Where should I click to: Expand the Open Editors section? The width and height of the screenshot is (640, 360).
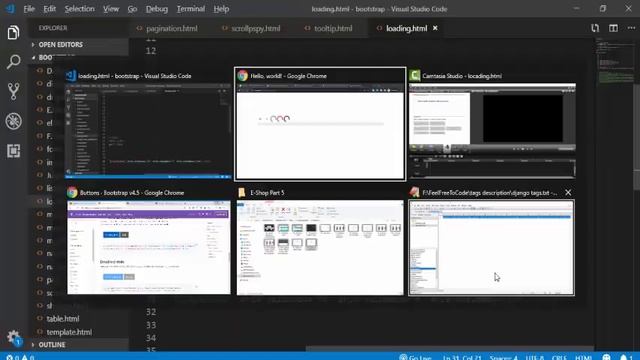[60, 44]
